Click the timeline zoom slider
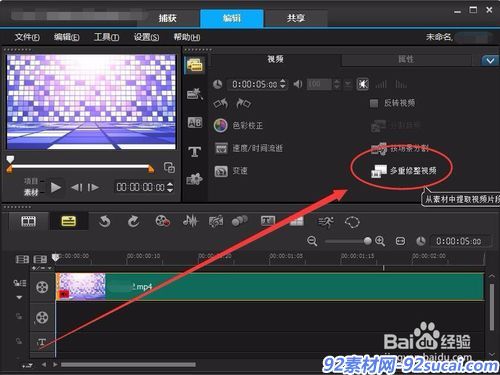Screen dimensions: 500x375 point(348,241)
